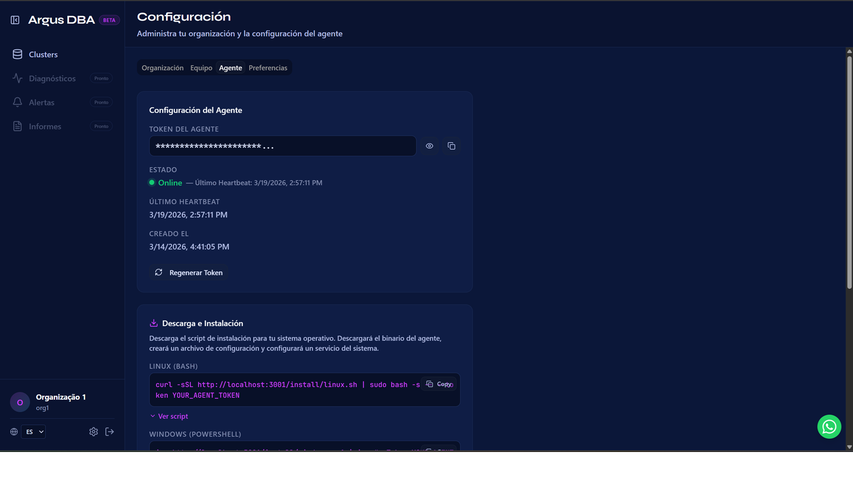853x480 pixels.
Task: Click the Linux curl command code block
Action: pyautogui.click(x=305, y=390)
